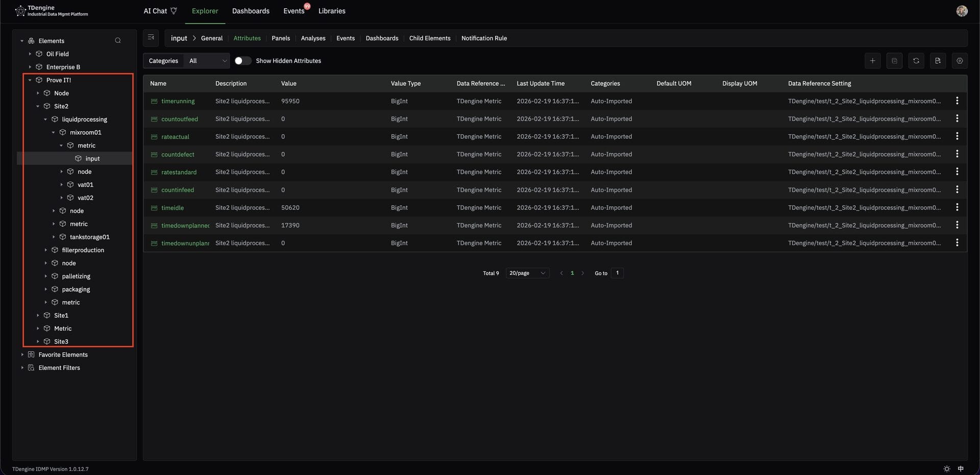Collapse the sidebar with the panel toggle icon

[151, 38]
